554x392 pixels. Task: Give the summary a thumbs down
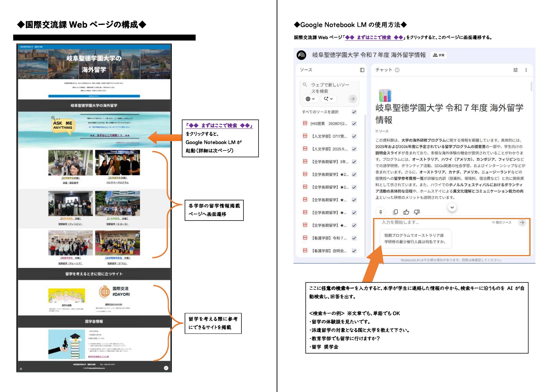point(417,212)
